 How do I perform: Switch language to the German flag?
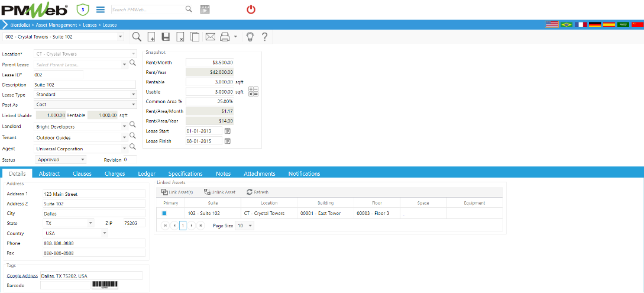595,25
